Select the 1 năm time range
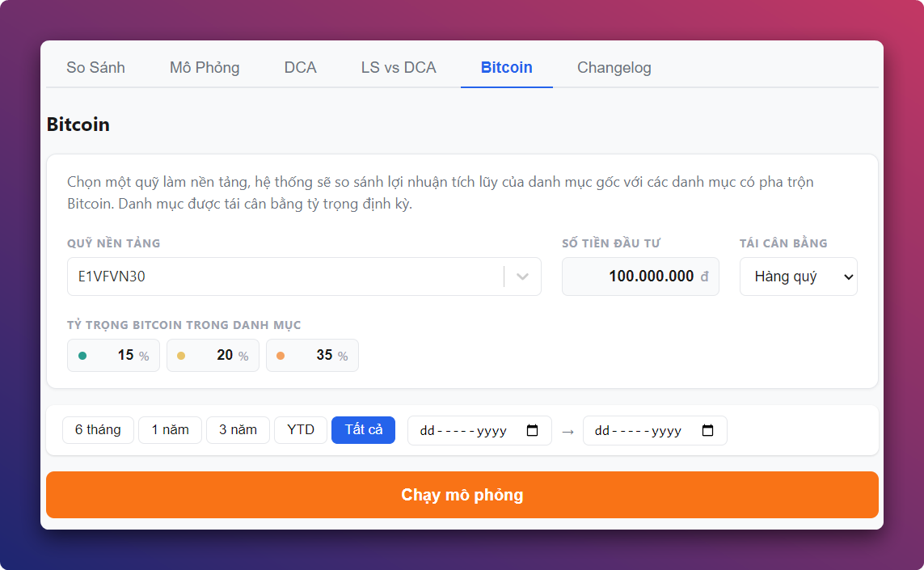Image resolution: width=924 pixels, height=570 pixels. coord(171,429)
